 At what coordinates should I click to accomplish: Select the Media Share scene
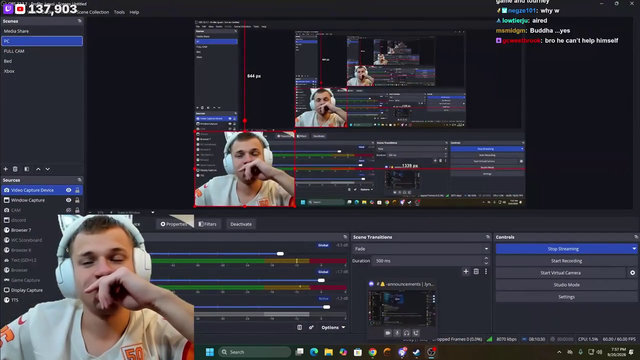pos(42,31)
